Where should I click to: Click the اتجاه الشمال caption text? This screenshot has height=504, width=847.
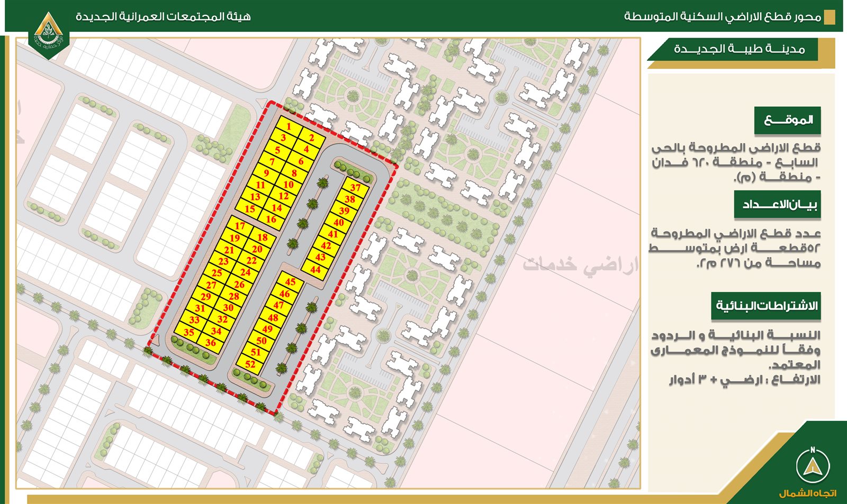[x=807, y=493]
